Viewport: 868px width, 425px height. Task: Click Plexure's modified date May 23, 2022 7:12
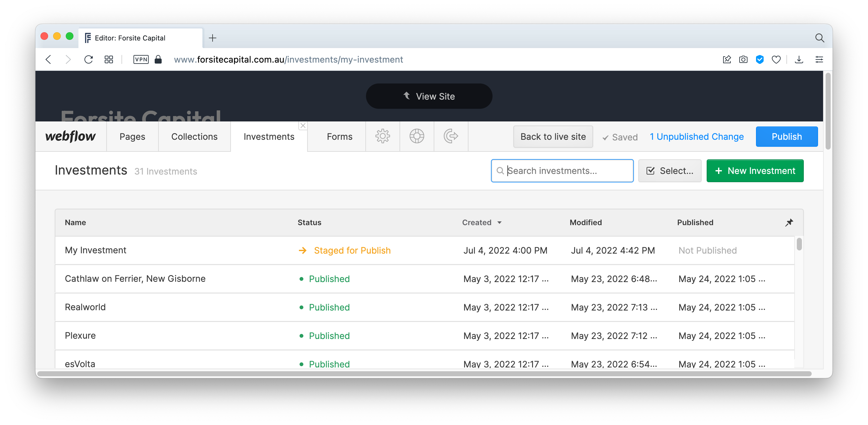tap(614, 336)
